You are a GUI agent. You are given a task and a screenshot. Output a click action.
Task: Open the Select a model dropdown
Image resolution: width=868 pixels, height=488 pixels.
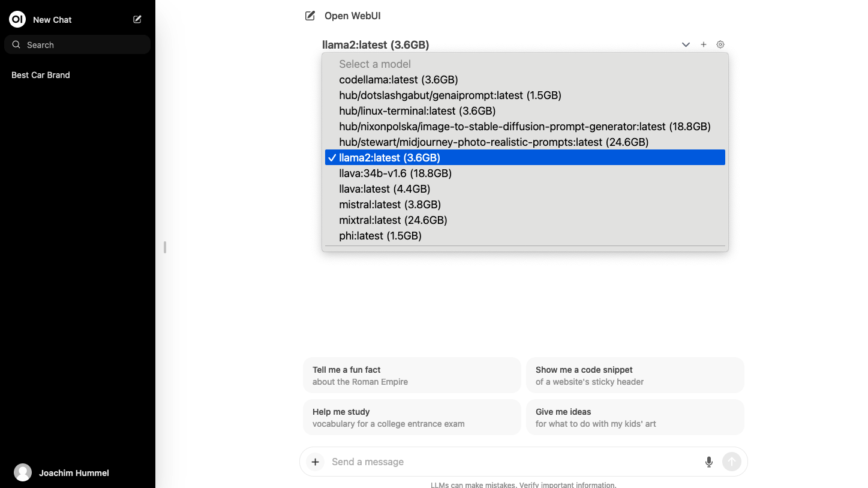tap(374, 64)
